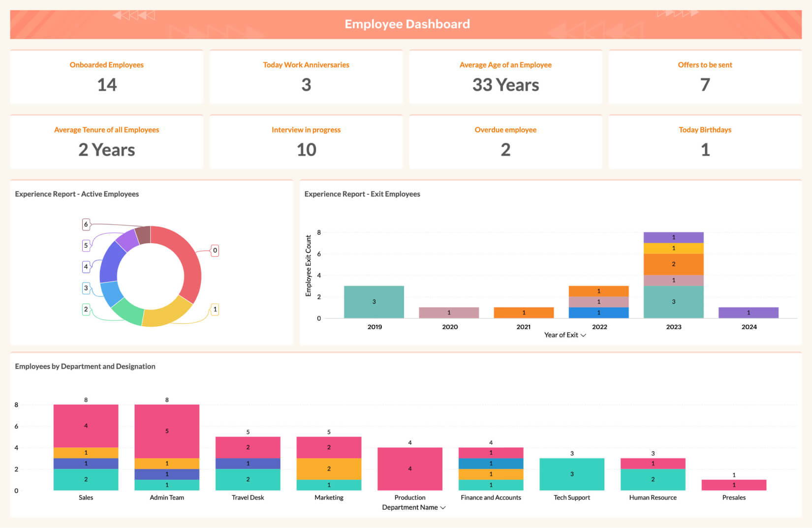The height and width of the screenshot is (528, 812).
Task: Click the Production department bar
Action: tap(410, 468)
